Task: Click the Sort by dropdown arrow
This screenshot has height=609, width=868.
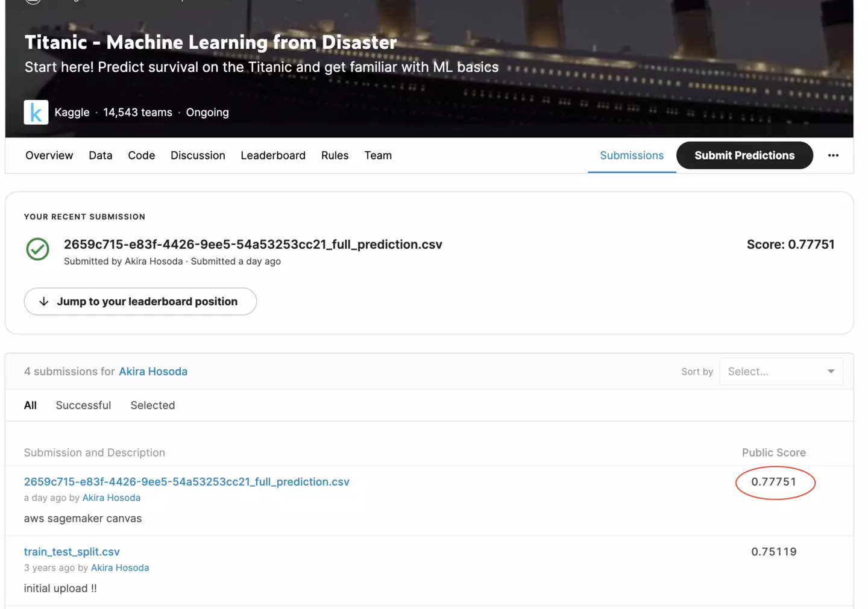Action: click(831, 372)
